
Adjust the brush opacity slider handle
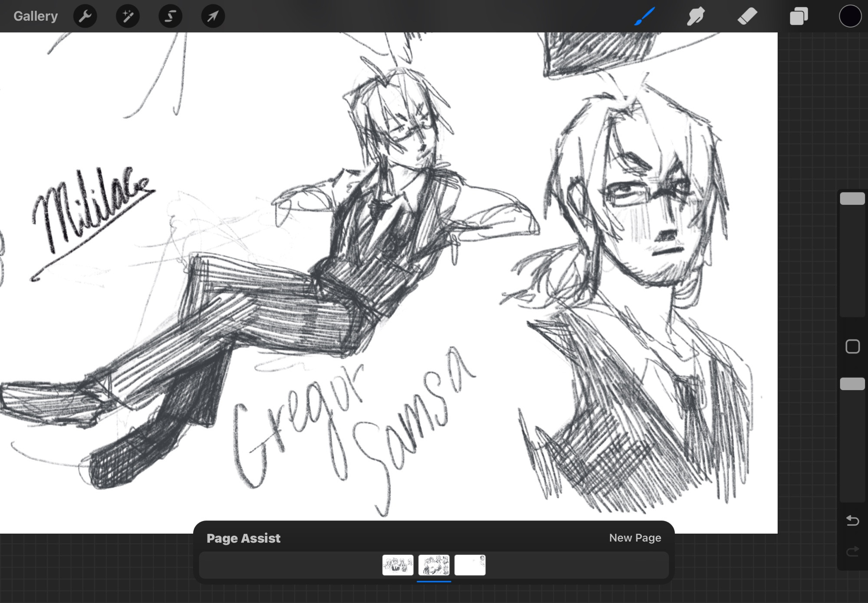click(x=852, y=384)
